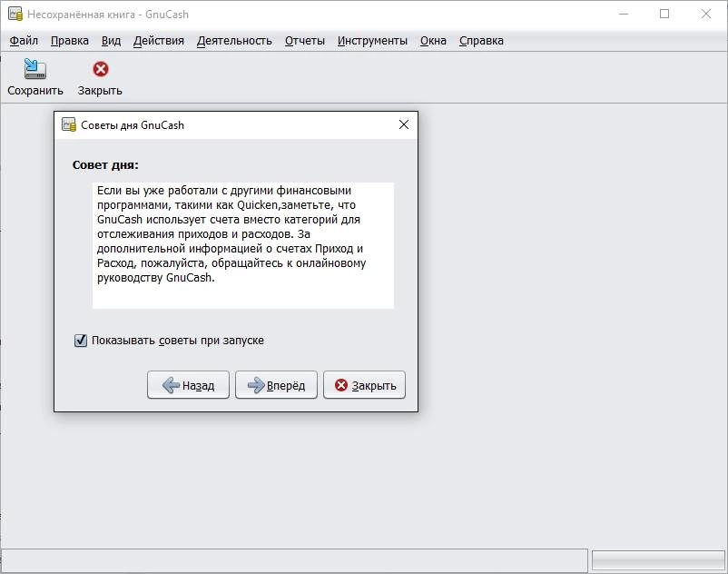This screenshot has width=728, height=574.
Task: Open the Действия menu
Action: pos(159,41)
